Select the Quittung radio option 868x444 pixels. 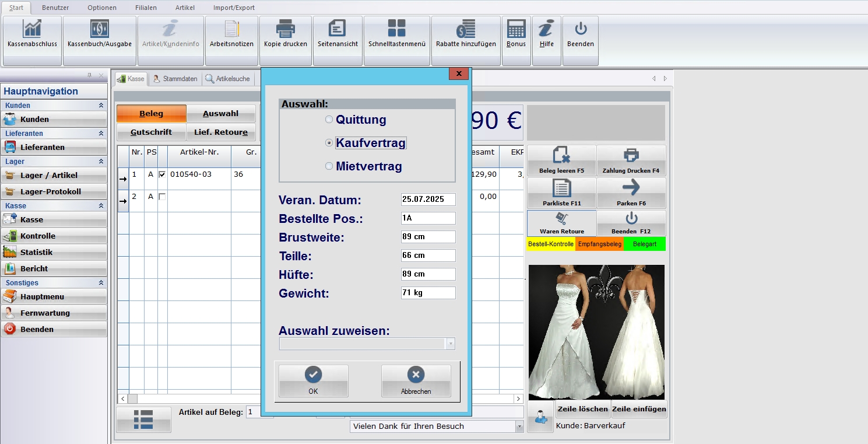click(x=329, y=120)
